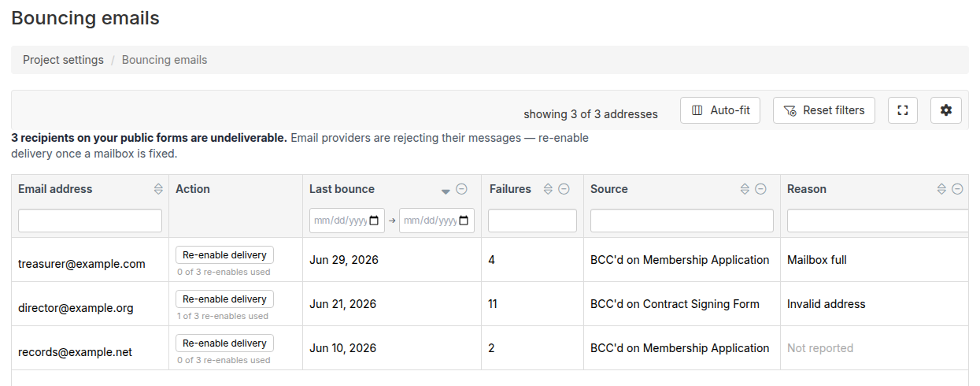The image size is (980, 386).
Task: Click treasurer's Membership Application source cell
Action: 680,260
